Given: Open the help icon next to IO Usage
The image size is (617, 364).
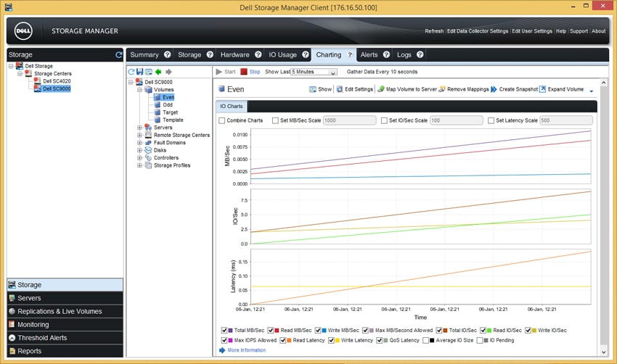Looking at the screenshot, I should coord(306,54).
